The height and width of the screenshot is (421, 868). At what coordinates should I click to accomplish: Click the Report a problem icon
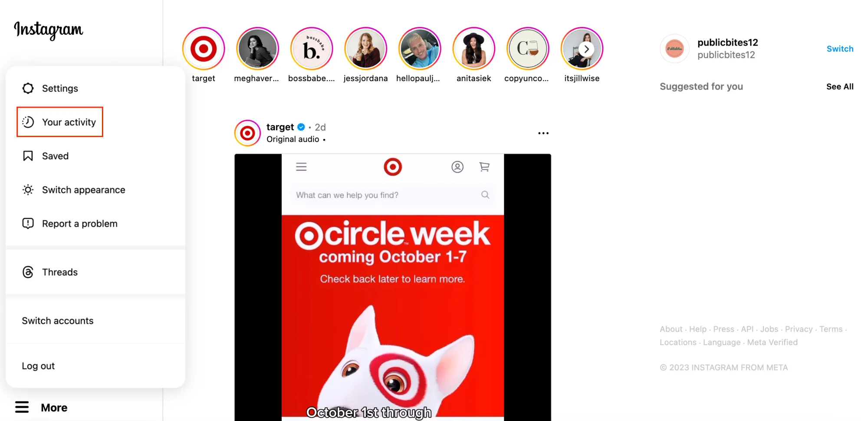click(x=28, y=224)
